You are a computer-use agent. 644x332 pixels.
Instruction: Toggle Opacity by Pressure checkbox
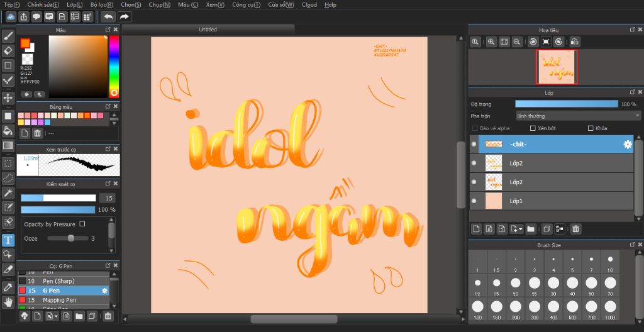pos(82,224)
